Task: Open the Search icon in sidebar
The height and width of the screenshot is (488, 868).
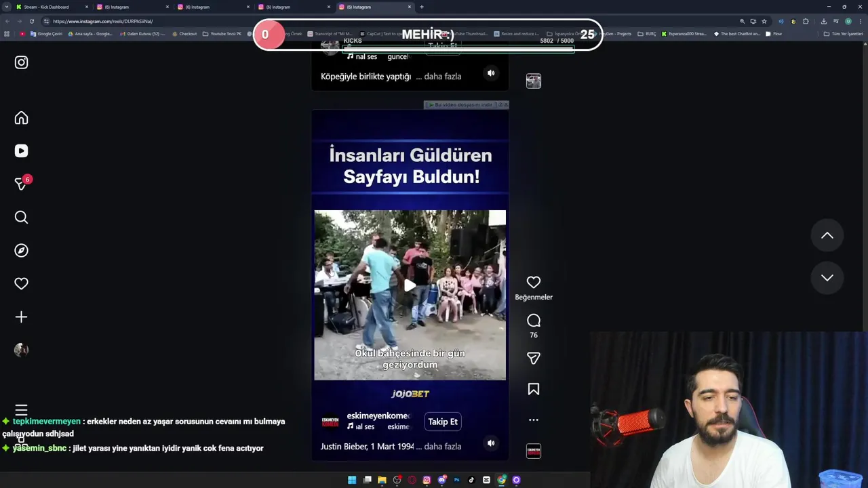Action: tap(21, 217)
